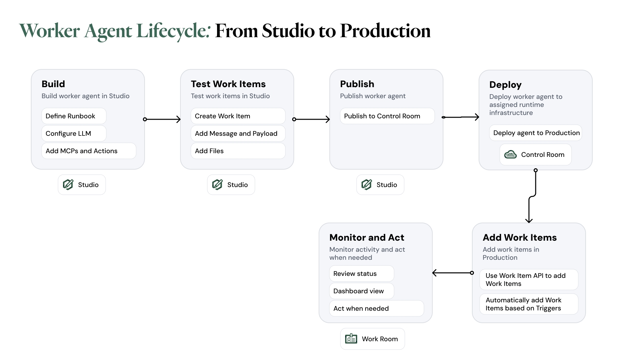Select the Control Room cloud icon
644x362 pixels.
510,155
